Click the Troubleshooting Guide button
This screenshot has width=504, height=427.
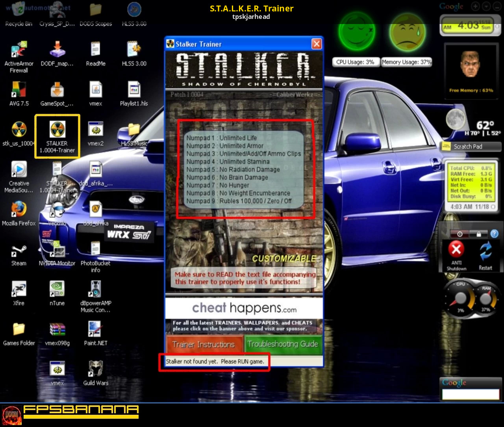tap(283, 344)
